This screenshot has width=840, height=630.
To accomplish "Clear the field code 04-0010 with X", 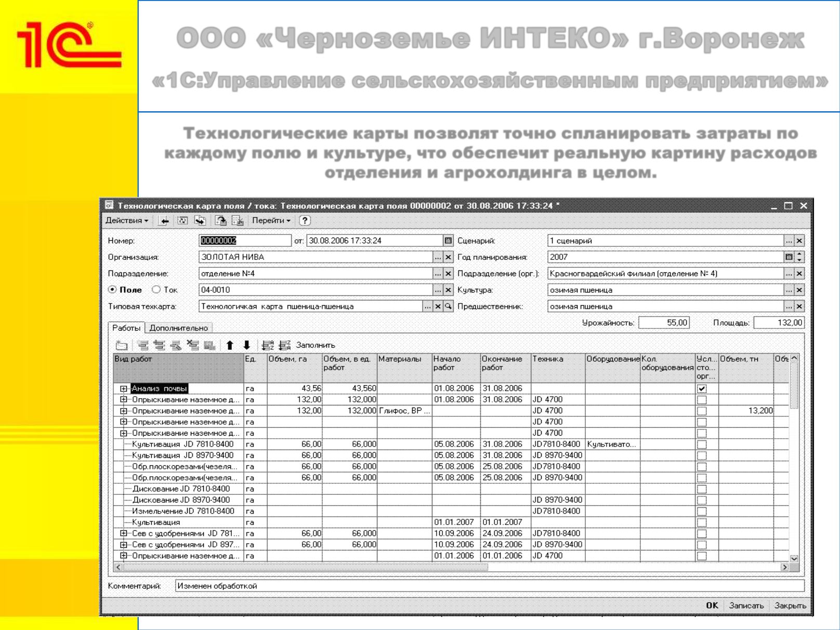I will click(x=448, y=290).
